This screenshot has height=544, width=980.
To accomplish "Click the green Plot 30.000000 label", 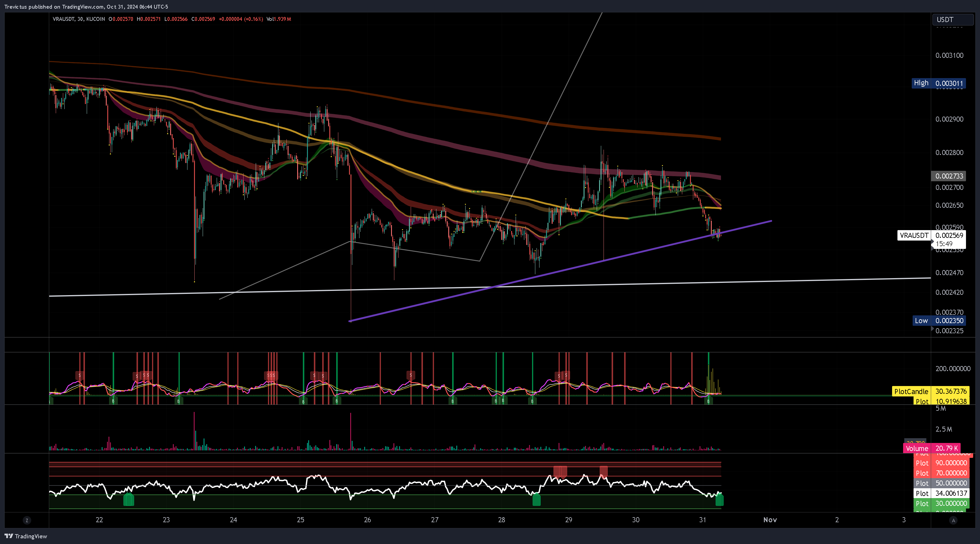I will (x=941, y=504).
